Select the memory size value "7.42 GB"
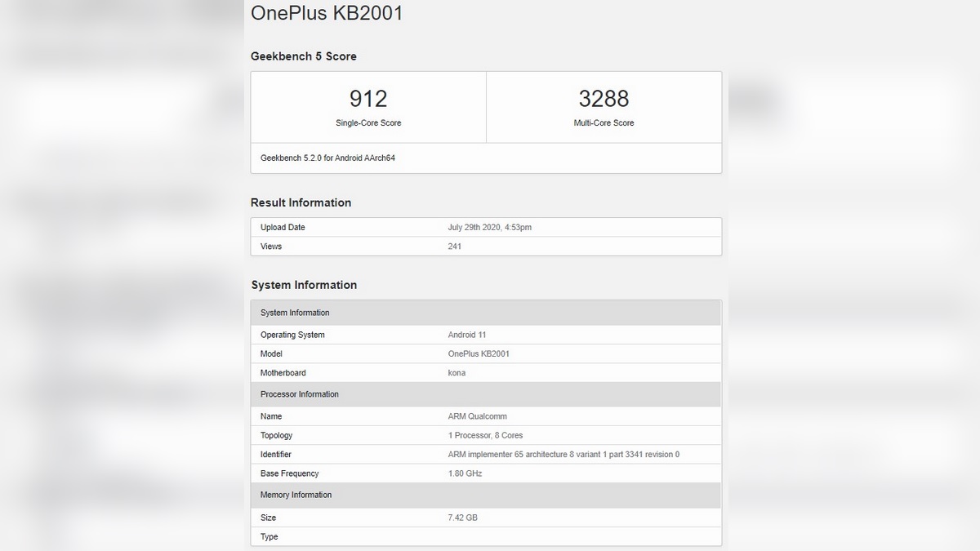Screen dimensions: 980x551 pyautogui.click(x=464, y=518)
